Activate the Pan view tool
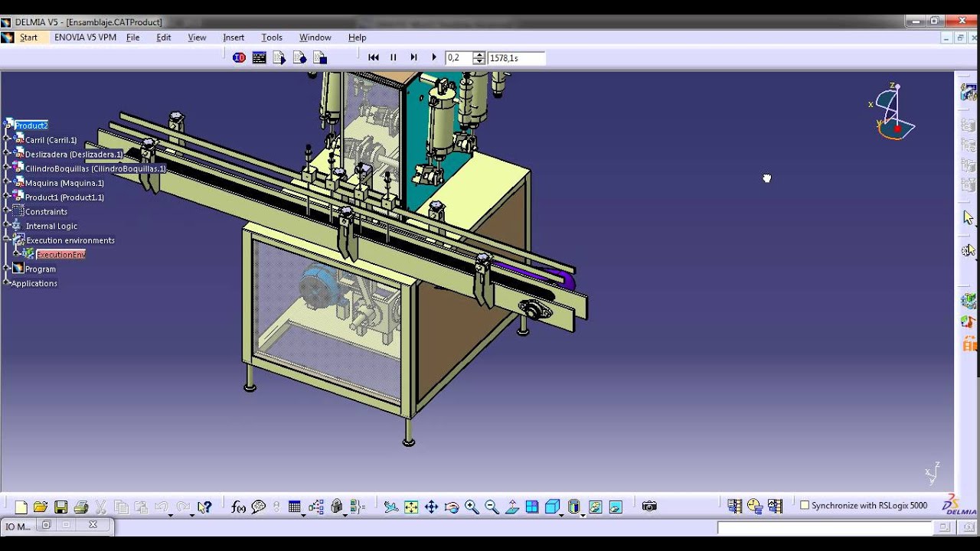This screenshot has height=551, width=980. [x=431, y=507]
